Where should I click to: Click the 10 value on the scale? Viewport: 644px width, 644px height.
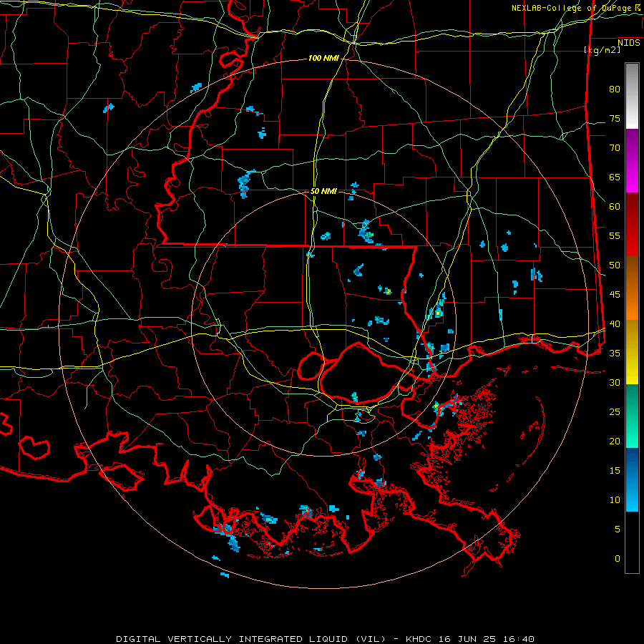coord(615,500)
